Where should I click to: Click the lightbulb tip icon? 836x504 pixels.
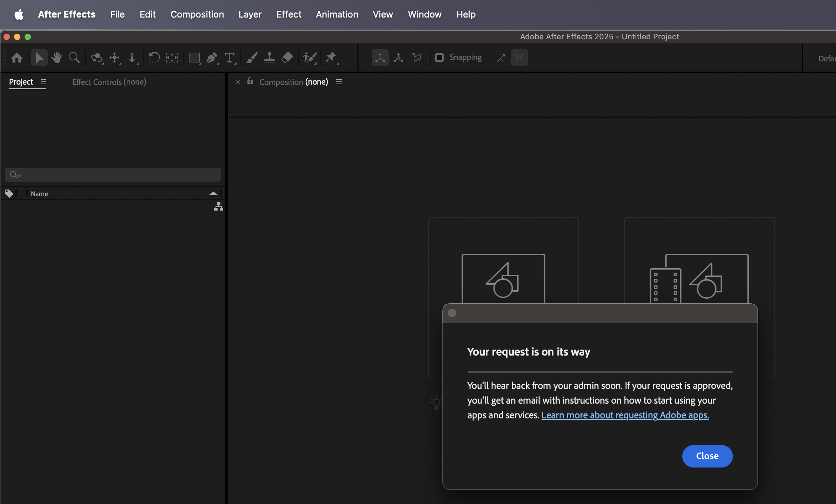point(436,403)
